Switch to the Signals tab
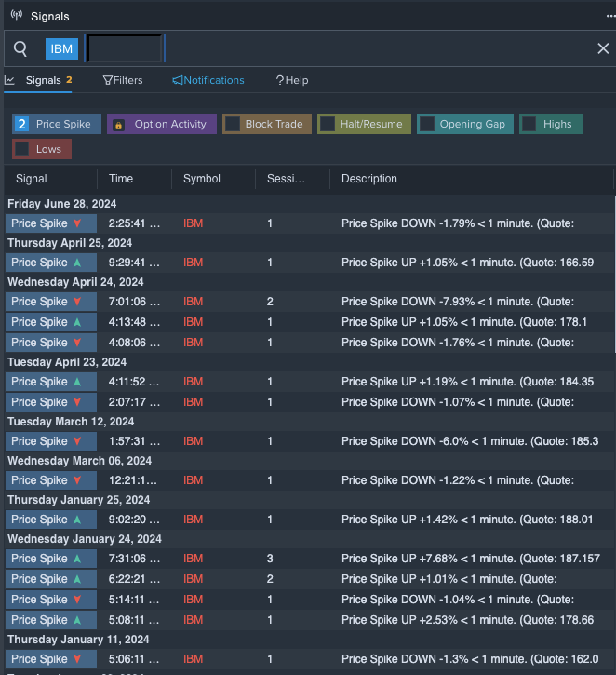Image resolution: width=616 pixels, height=675 pixels. [42, 81]
